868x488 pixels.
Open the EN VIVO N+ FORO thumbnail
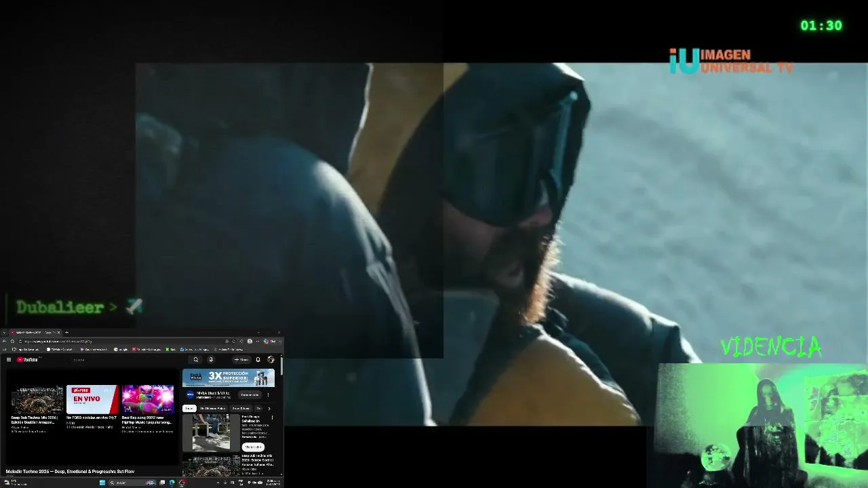pos(92,399)
